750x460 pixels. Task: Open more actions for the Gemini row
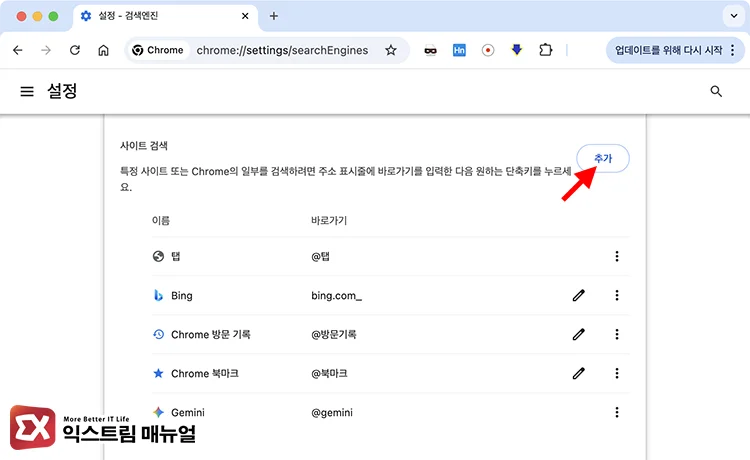point(617,412)
